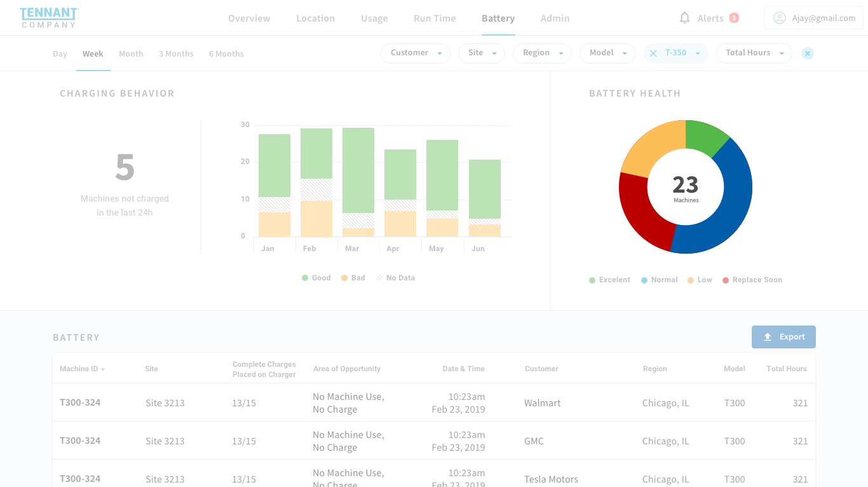Sort by Machine ID column arrow
The height and width of the screenshot is (487, 868).
[x=103, y=369]
